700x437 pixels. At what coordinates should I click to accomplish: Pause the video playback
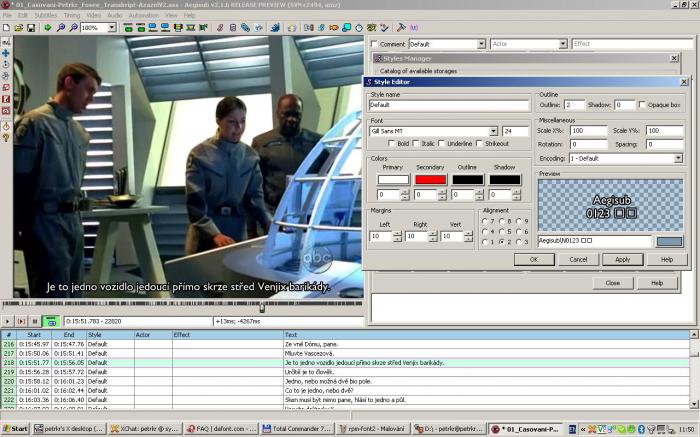35,321
